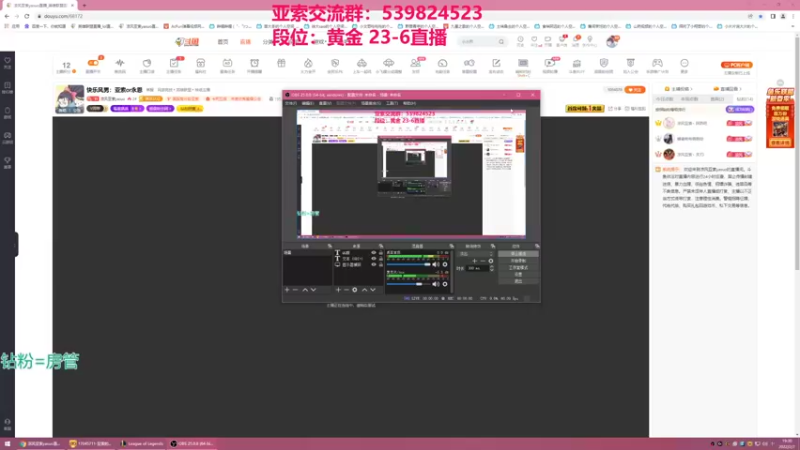Viewport: 800px width, 450px height.
Task: Lock the second text source in OBS
Action: (381, 259)
